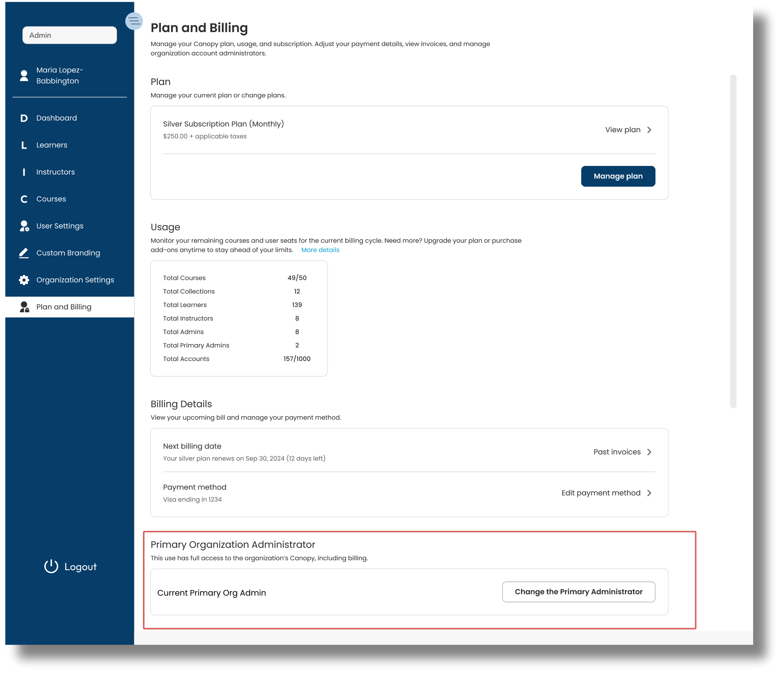Viewport: 784px width, 674px height.
Task: Click the Maria Lopez-Babbington profile icon
Action: click(24, 76)
